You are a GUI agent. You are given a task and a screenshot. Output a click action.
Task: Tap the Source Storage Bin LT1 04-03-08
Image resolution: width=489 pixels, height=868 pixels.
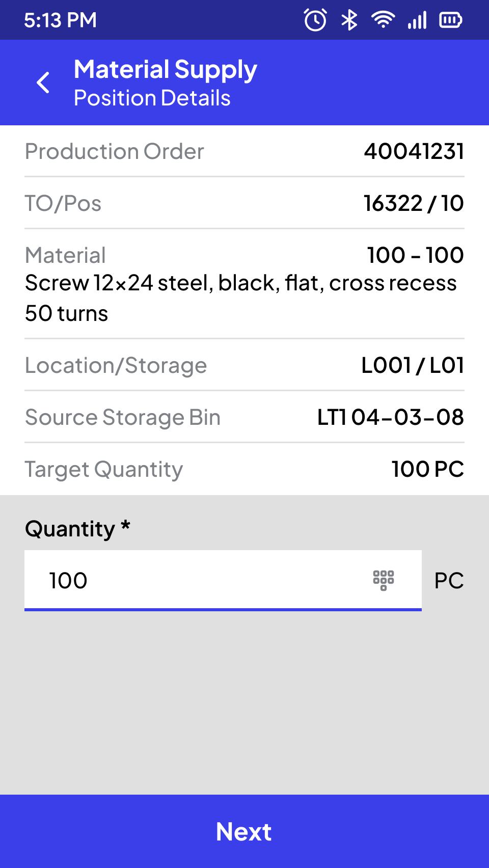point(391,417)
